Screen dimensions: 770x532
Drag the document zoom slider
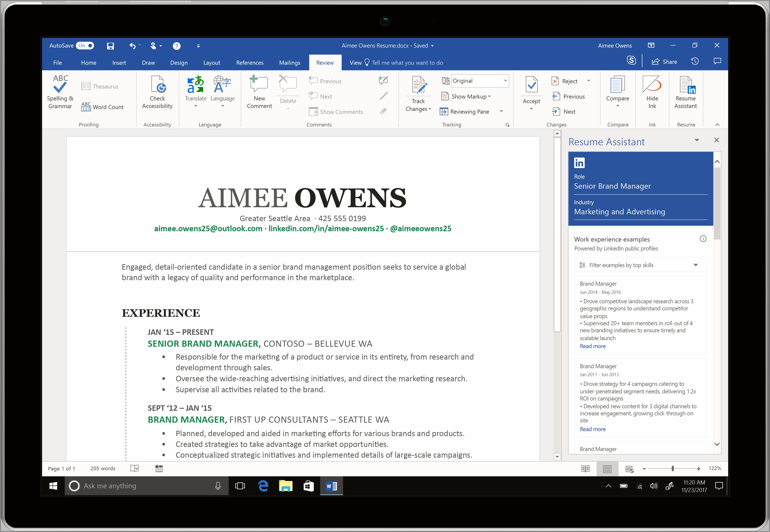coord(675,468)
